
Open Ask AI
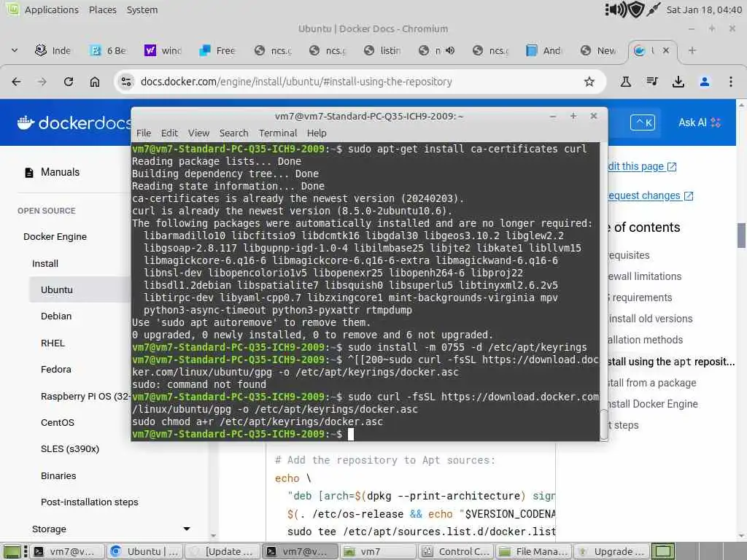pos(699,122)
